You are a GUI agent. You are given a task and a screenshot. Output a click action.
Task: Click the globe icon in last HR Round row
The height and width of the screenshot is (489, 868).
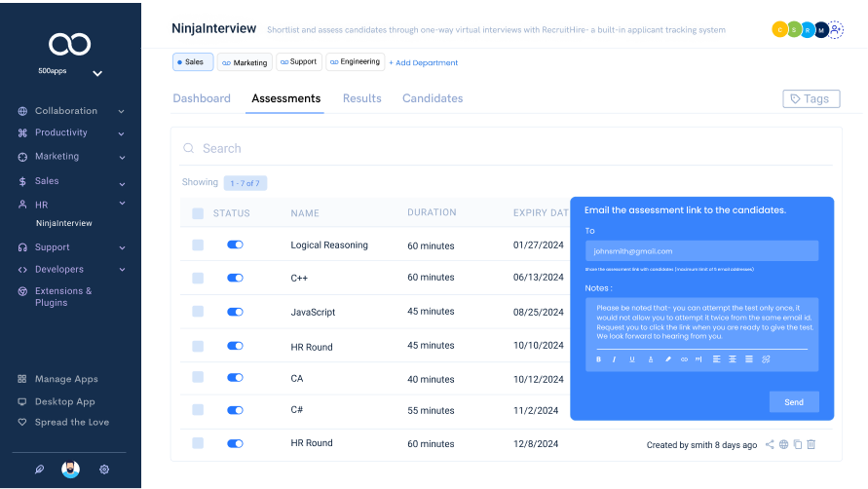(783, 444)
